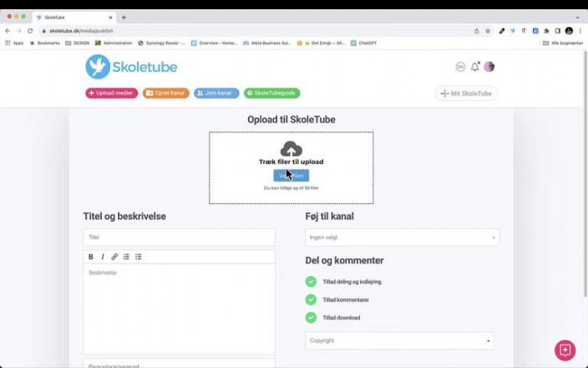Insert a link in description editor
Viewport: 588px width, 368px height.
[x=114, y=257]
